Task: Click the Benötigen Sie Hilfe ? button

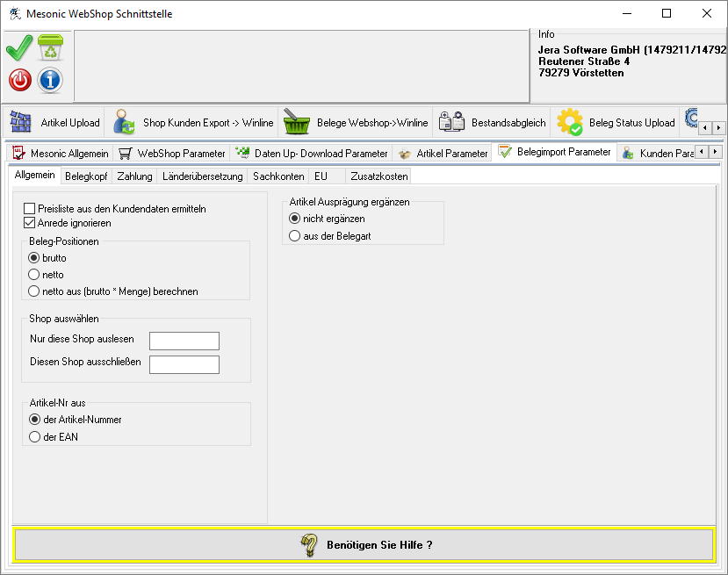Action: pyautogui.click(x=364, y=544)
